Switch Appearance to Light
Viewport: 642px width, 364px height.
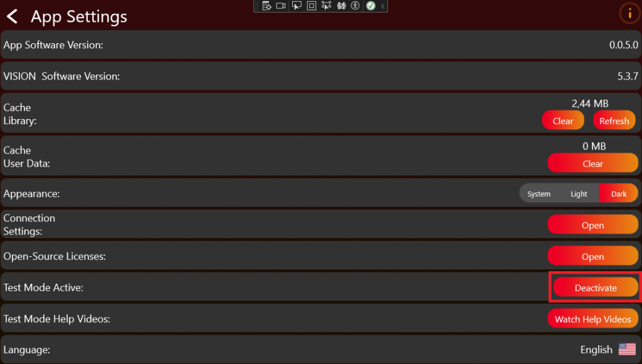coord(579,194)
